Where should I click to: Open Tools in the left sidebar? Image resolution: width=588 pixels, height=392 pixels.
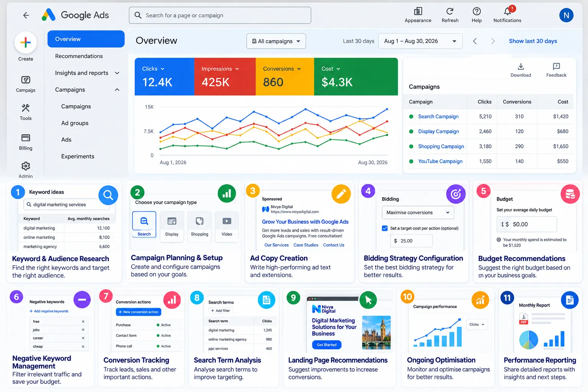pyautogui.click(x=26, y=112)
